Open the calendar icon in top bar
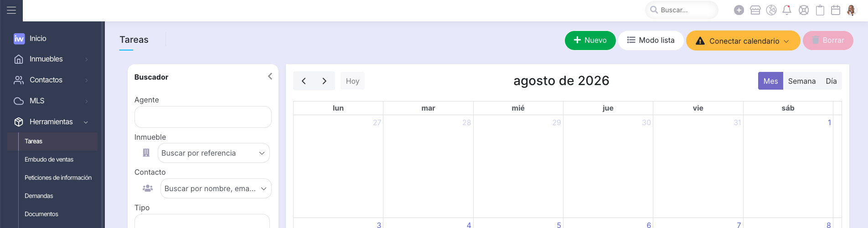The width and height of the screenshot is (868, 228). 836,10
